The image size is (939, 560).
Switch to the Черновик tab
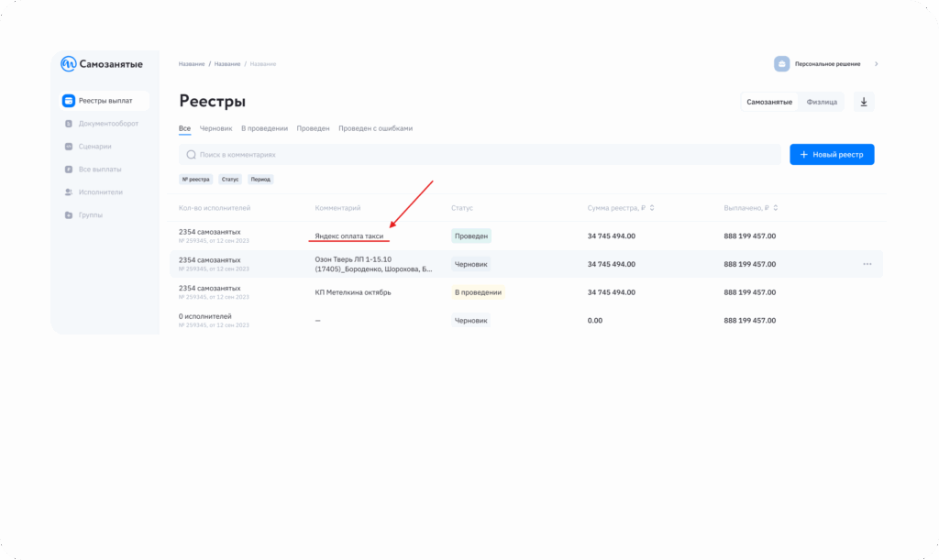[x=215, y=128]
